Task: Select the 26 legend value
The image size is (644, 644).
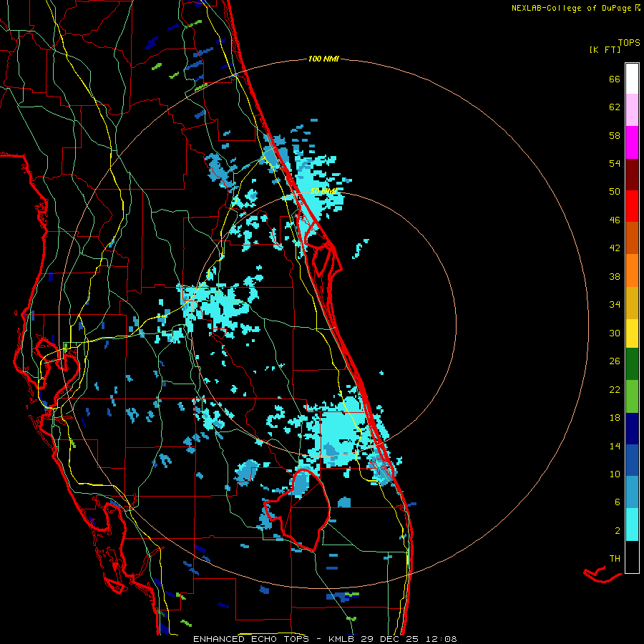Action: coord(615,361)
